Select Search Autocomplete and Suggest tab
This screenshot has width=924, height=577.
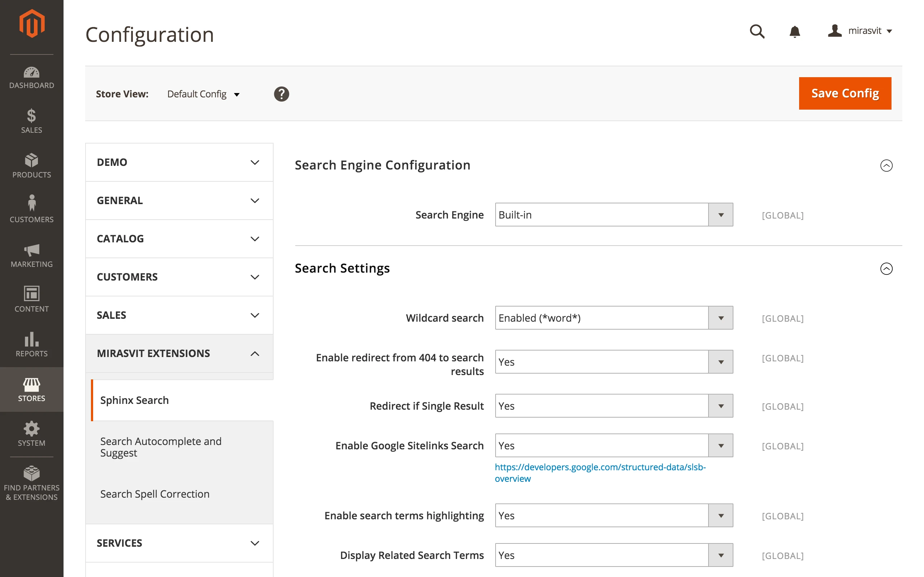[x=160, y=447]
